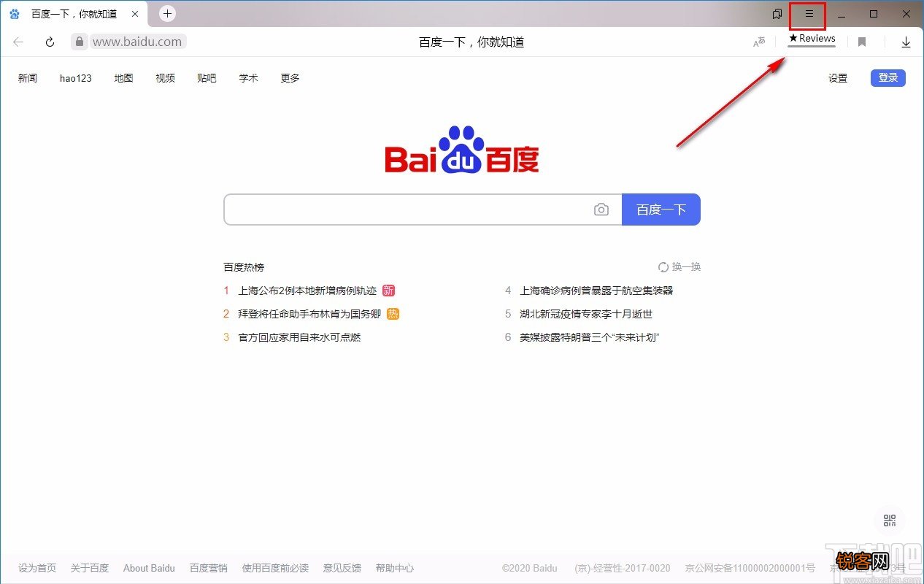Open hot item 拜登将任命助手布林肯为国务卿

point(309,314)
